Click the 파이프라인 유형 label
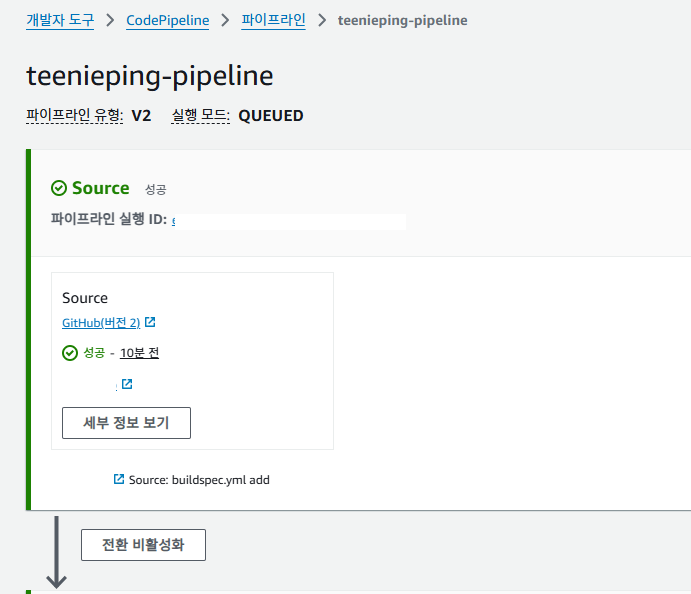 point(74,115)
